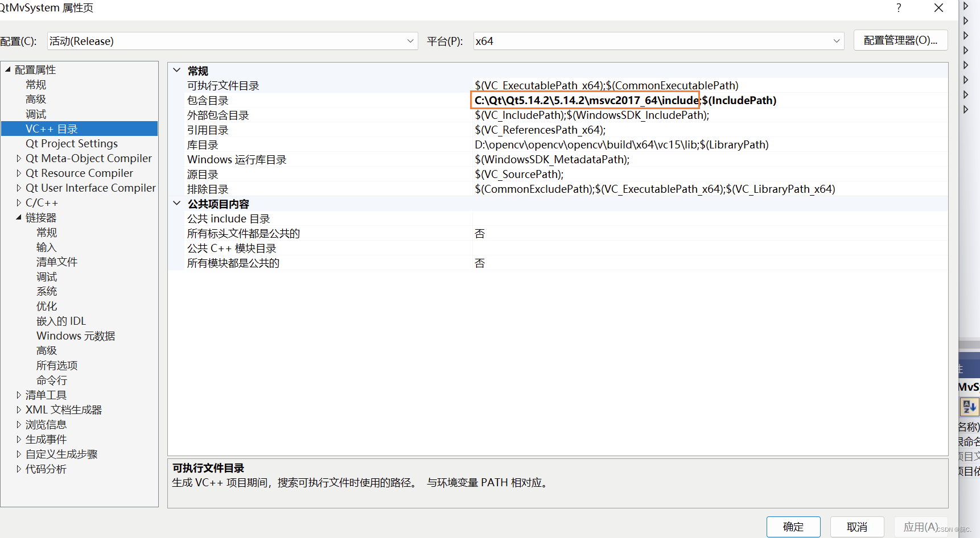This screenshot has width=980, height=538.
Task: Click the help question mark icon
Action: pyautogui.click(x=899, y=8)
